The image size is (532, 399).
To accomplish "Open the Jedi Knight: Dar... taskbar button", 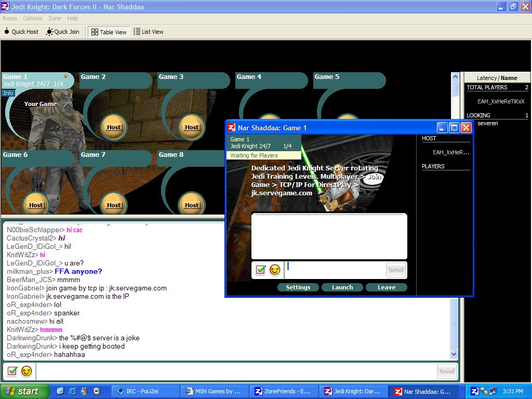I will point(353,392).
